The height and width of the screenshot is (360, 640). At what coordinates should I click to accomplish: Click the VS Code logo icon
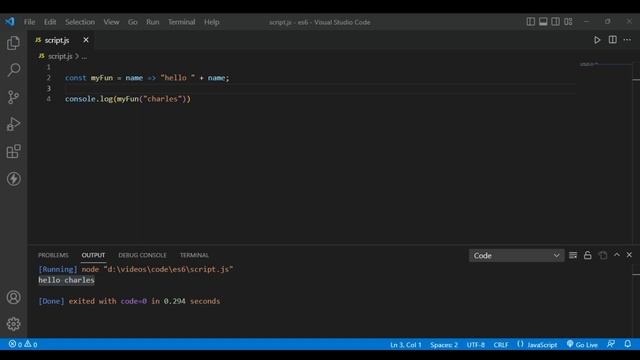[x=10, y=21]
